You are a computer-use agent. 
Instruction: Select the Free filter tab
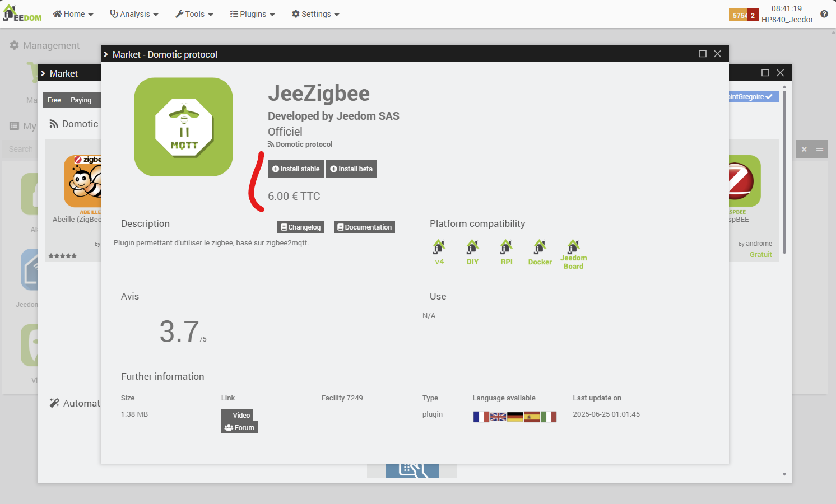[54, 100]
